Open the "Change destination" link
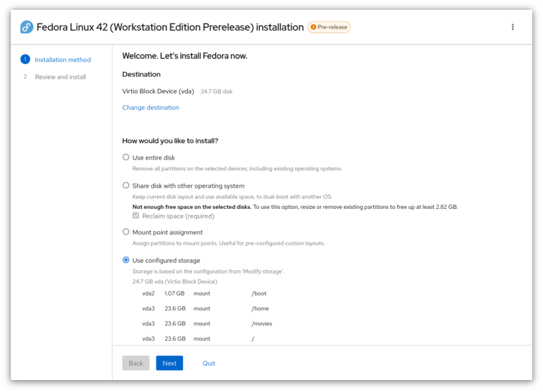Image resolution: width=543 pixels, height=392 pixels. pyautogui.click(x=150, y=106)
